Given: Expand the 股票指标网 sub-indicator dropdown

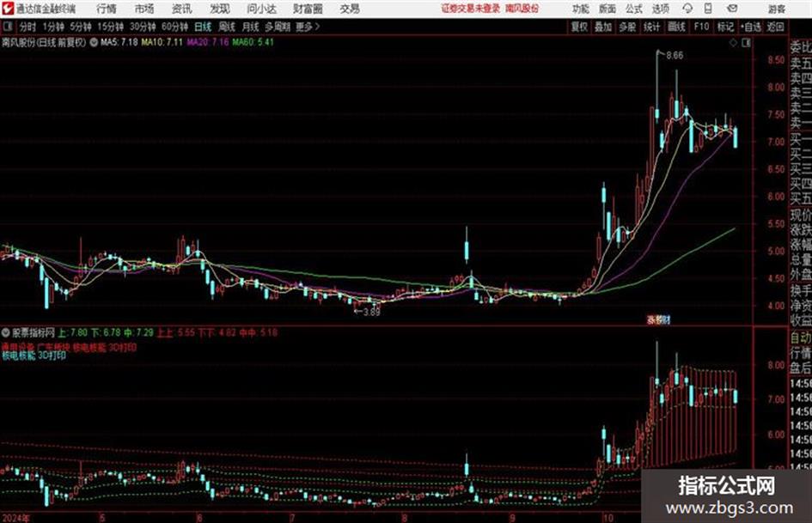Looking at the screenshot, I should pos(6,332).
